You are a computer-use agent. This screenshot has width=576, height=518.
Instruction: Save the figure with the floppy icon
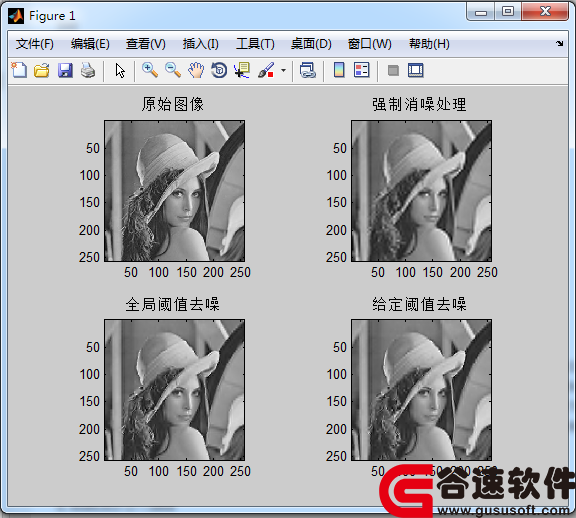(x=65, y=70)
